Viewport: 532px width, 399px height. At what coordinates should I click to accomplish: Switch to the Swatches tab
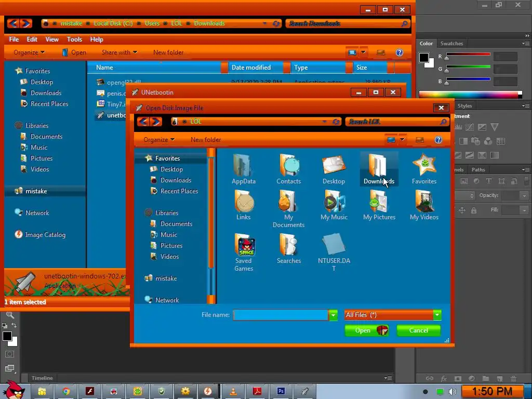coord(451,44)
